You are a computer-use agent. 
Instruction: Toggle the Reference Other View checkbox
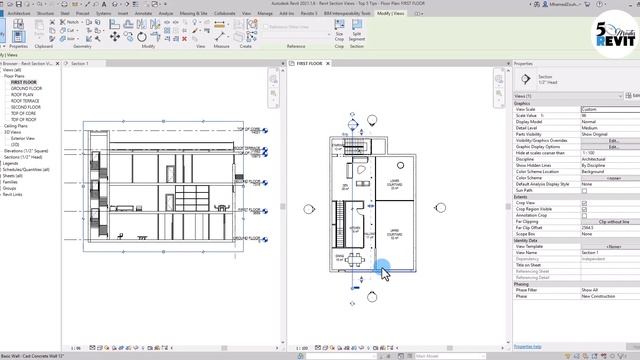tap(266, 27)
